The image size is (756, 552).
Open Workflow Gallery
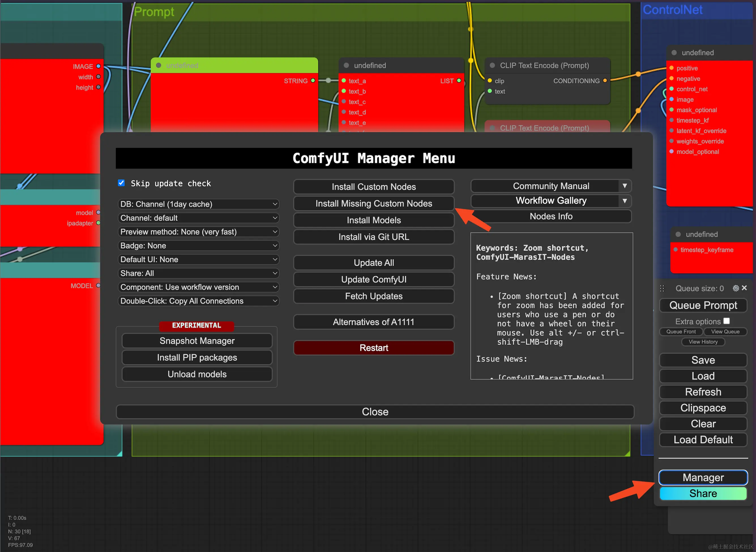pos(545,201)
